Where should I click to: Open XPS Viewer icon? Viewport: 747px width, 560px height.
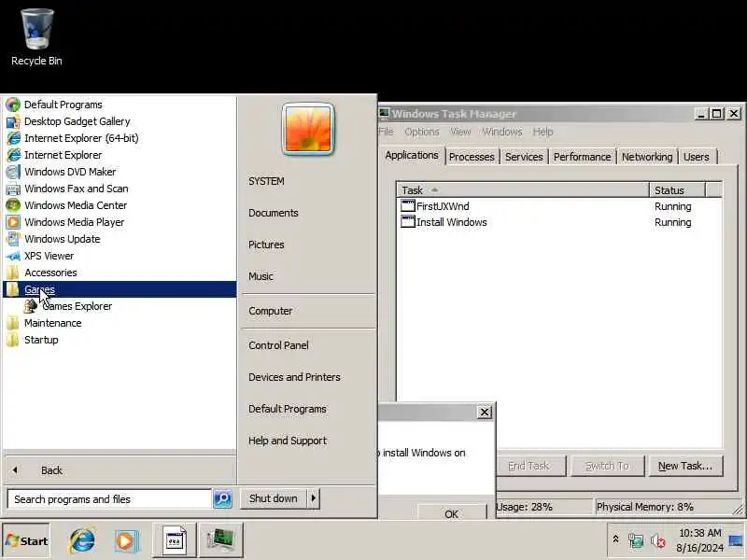pos(13,256)
